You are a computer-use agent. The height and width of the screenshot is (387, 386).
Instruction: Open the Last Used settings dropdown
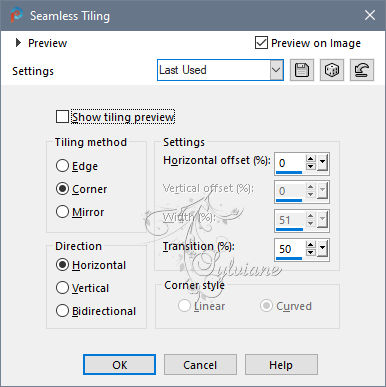pyautogui.click(x=220, y=70)
